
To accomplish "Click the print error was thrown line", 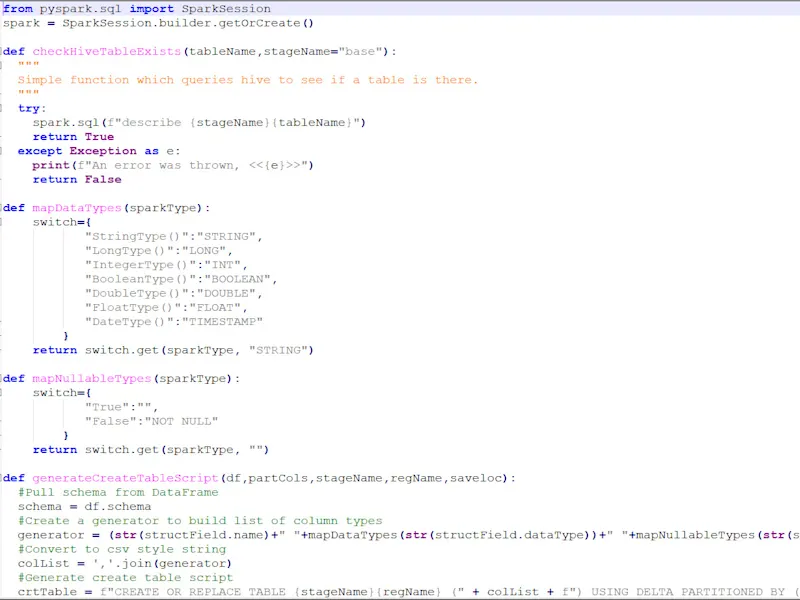I will tap(172, 165).
